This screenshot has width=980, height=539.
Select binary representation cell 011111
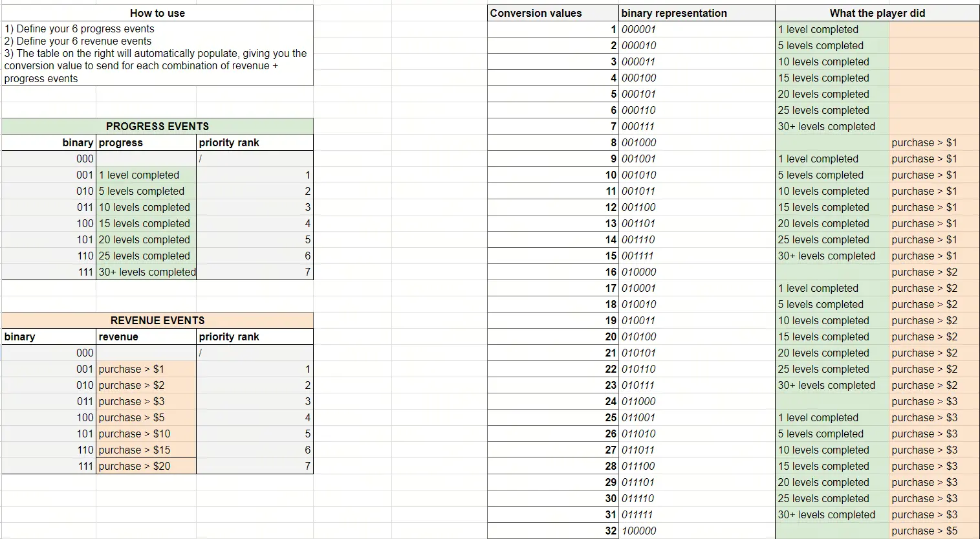(x=696, y=514)
